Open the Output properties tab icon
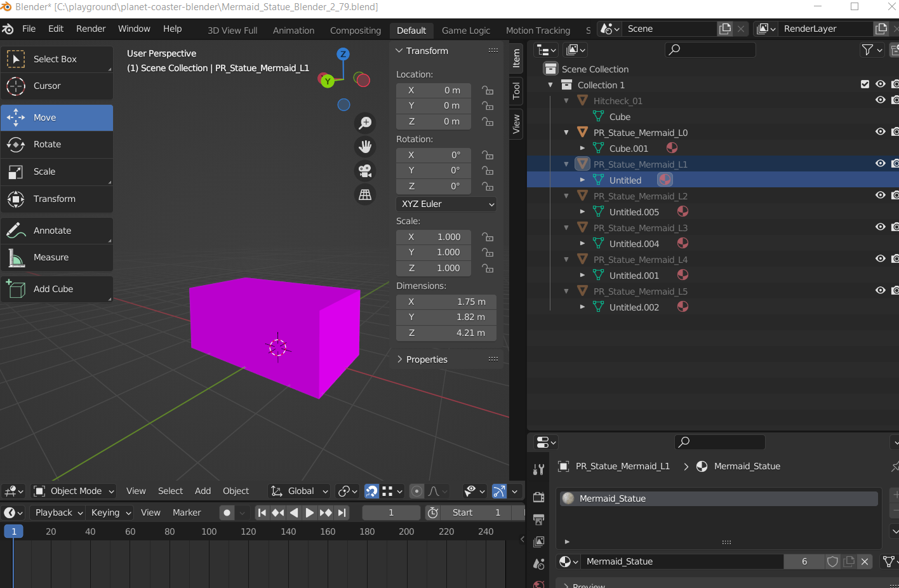This screenshot has height=588, width=899. [538, 519]
